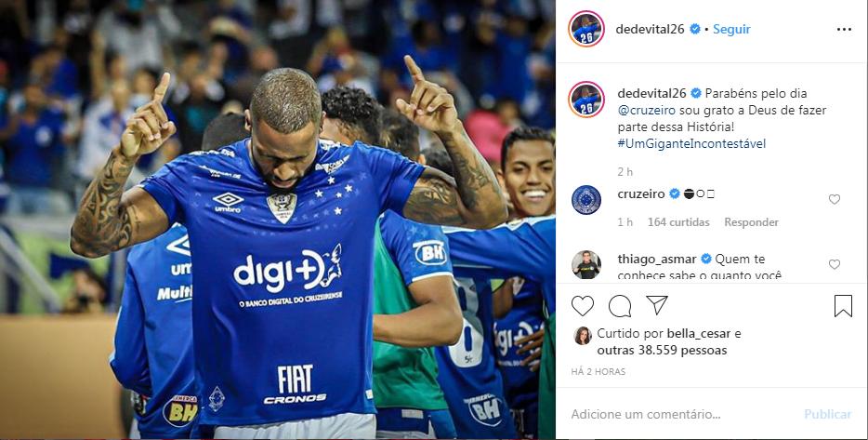Open the #UmGiganteIncontestável hashtag

point(691,143)
